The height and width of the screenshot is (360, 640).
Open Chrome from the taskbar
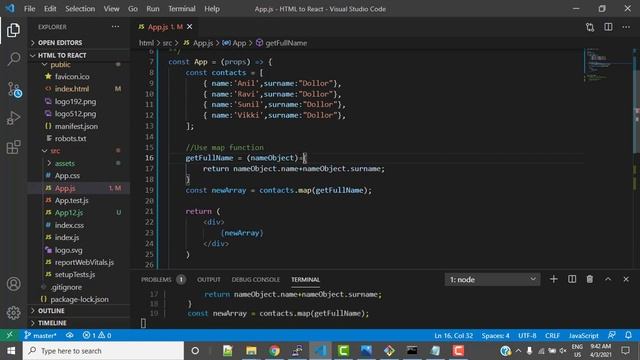(x=274, y=351)
